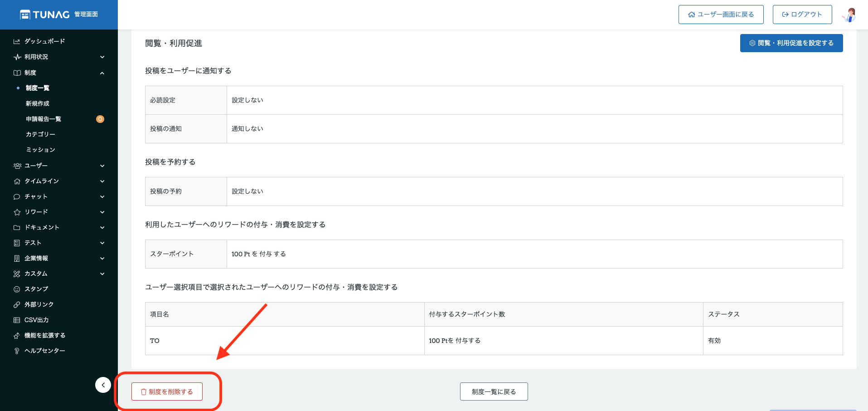Image resolution: width=868 pixels, height=411 pixels.
Task: Collapse the sidebar with the arrow button
Action: [103, 385]
